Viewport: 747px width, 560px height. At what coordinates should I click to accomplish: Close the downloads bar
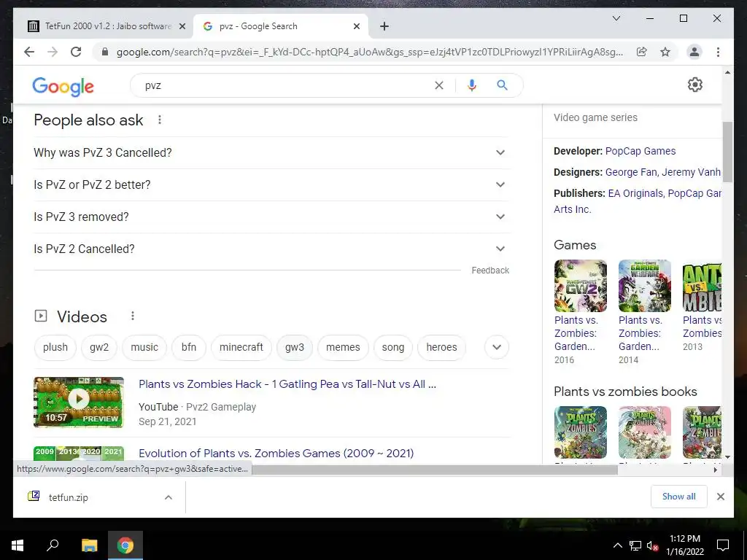click(x=720, y=497)
